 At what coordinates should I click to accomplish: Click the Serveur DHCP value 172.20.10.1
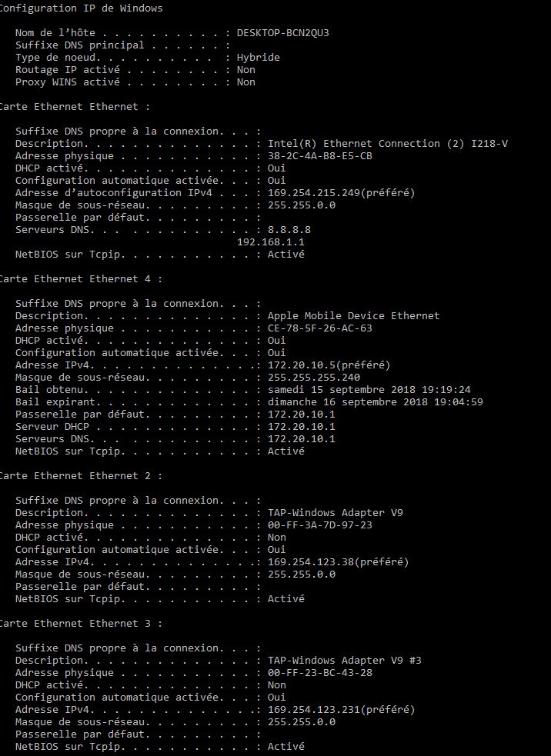click(301, 427)
